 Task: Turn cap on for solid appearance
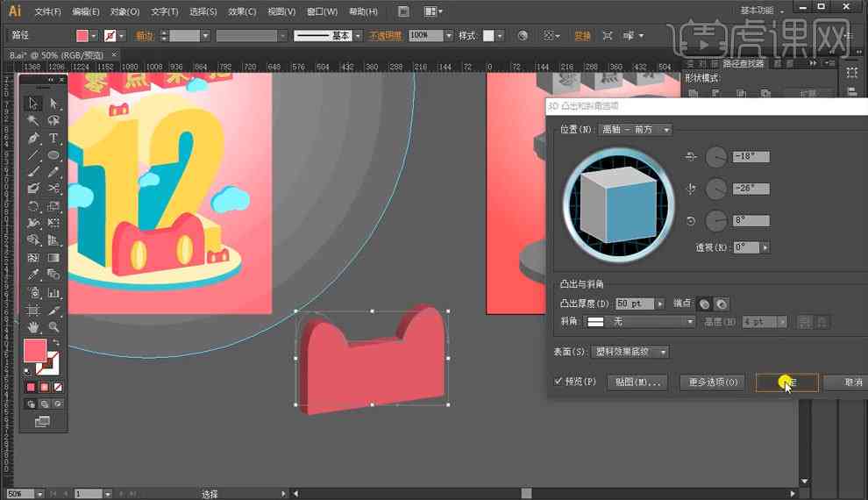click(x=704, y=304)
